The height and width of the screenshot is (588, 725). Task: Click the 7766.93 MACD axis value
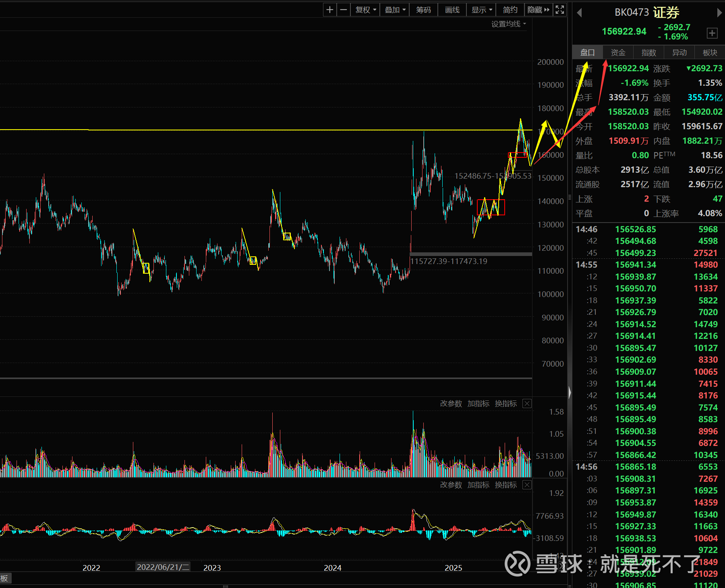[550, 516]
